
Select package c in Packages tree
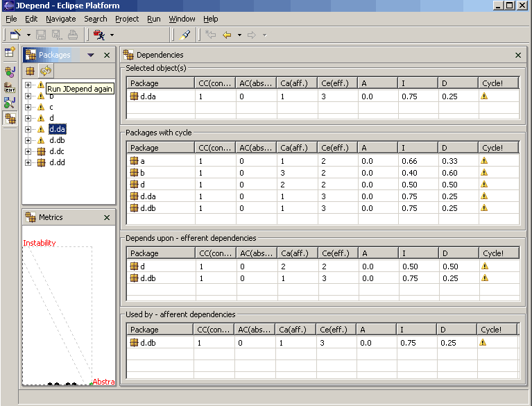[x=51, y=108]
